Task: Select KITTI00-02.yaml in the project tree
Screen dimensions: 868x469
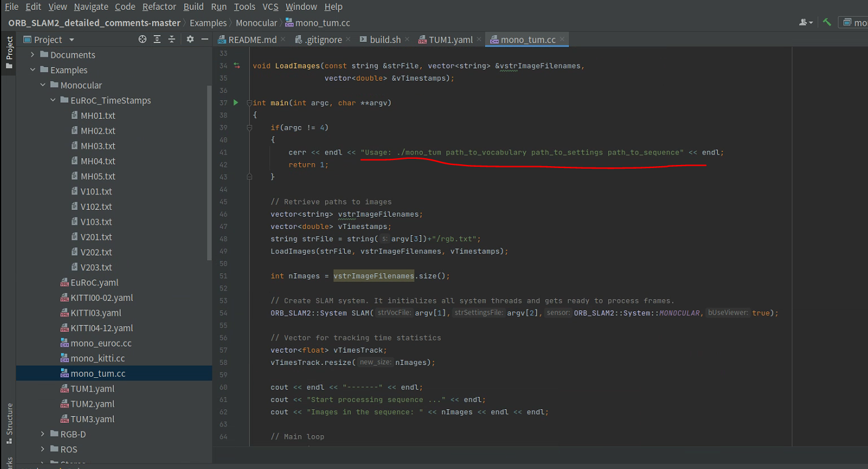Action: pyautogui.click(x=97, y=298)
